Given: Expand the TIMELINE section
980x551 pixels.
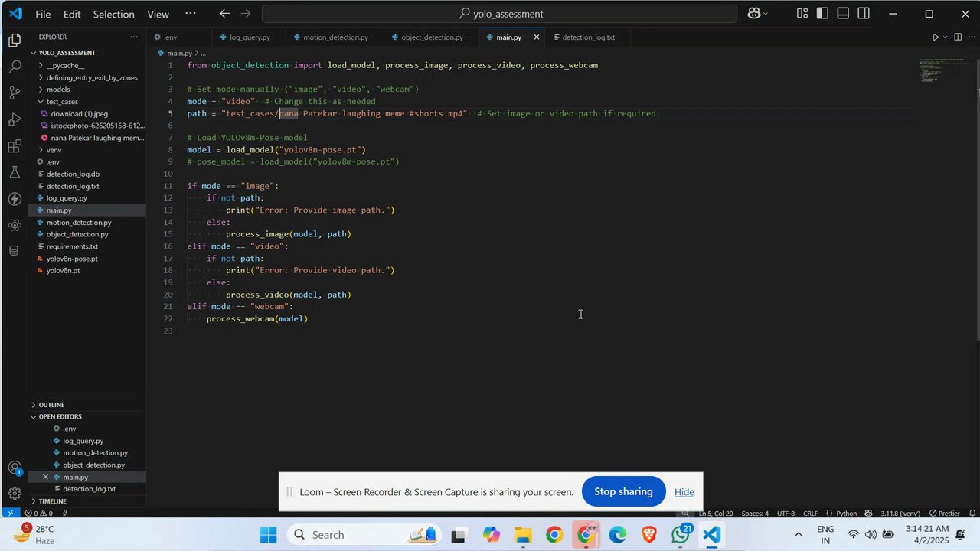Looking at the screenshot, I should point(53,501).
